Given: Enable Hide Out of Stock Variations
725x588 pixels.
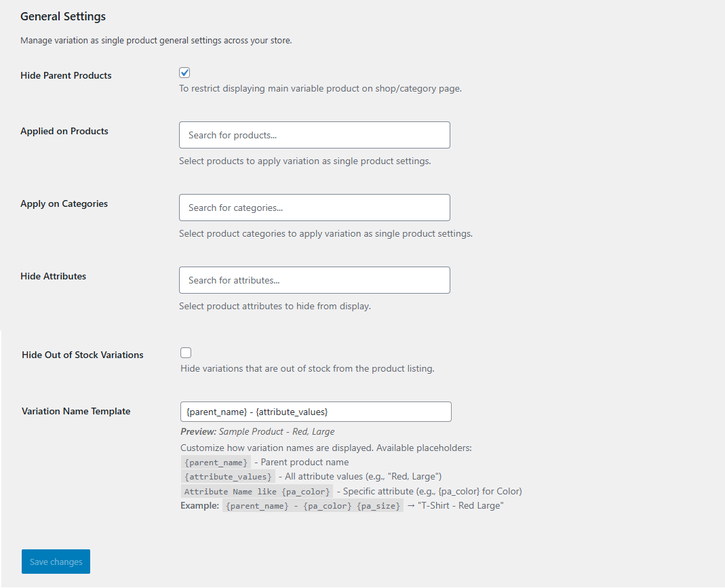Looking at the screenshot, I should [x=185, y=352].
